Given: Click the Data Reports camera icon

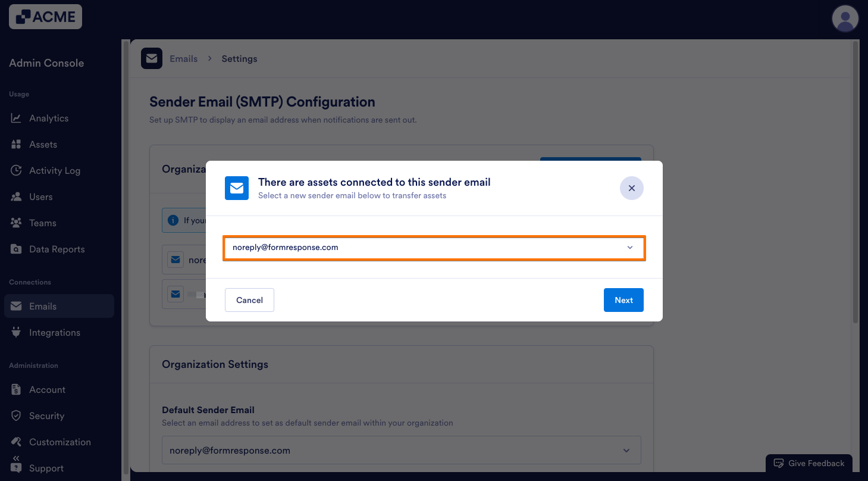Looking at the screenshot, I should point(17,249).
